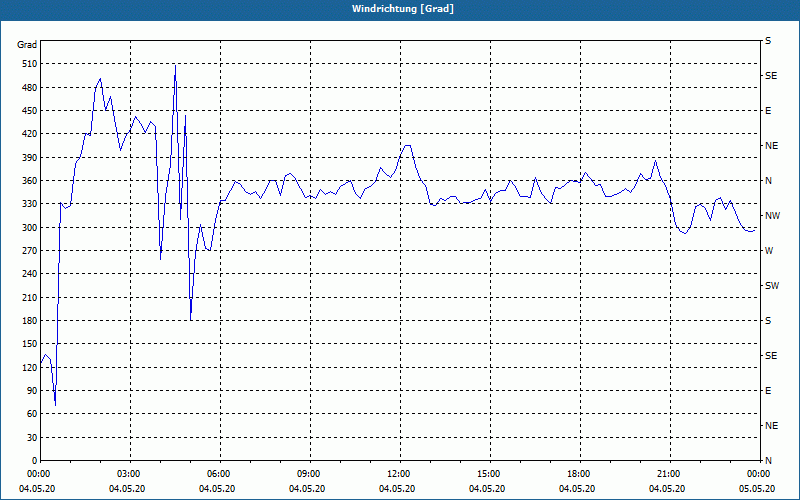Select the 04.05.20 date under 21:00
Image resolution: width=800 pixels, height=500 pixels.
[666, 489]
